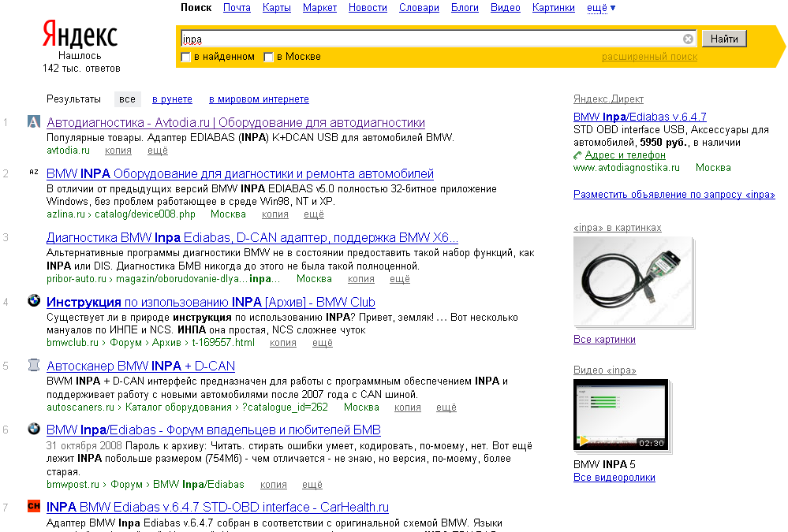Enable the 'в найденном' checkbox
The image size is (788, 532).
[185, 57]
